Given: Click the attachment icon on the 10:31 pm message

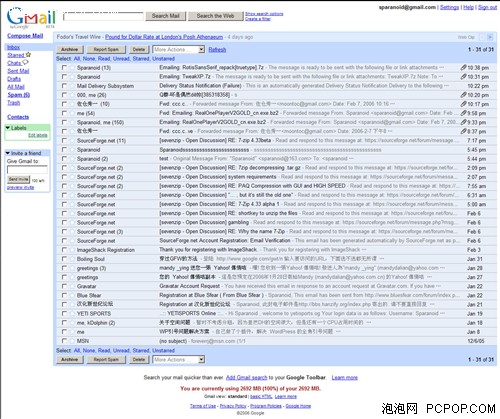Looking at the screenshot, I should 463,77.
